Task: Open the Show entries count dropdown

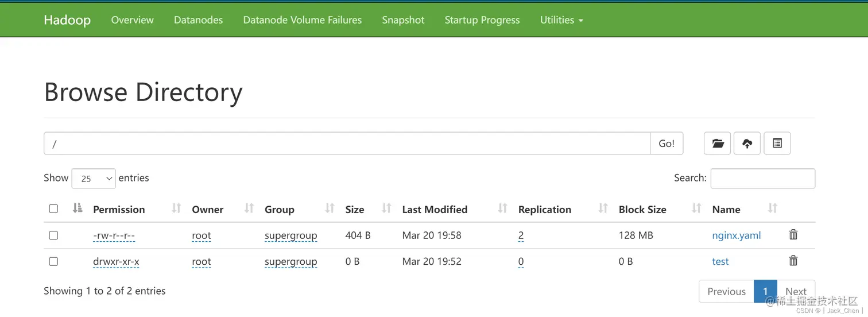Action: coord(94,179)
